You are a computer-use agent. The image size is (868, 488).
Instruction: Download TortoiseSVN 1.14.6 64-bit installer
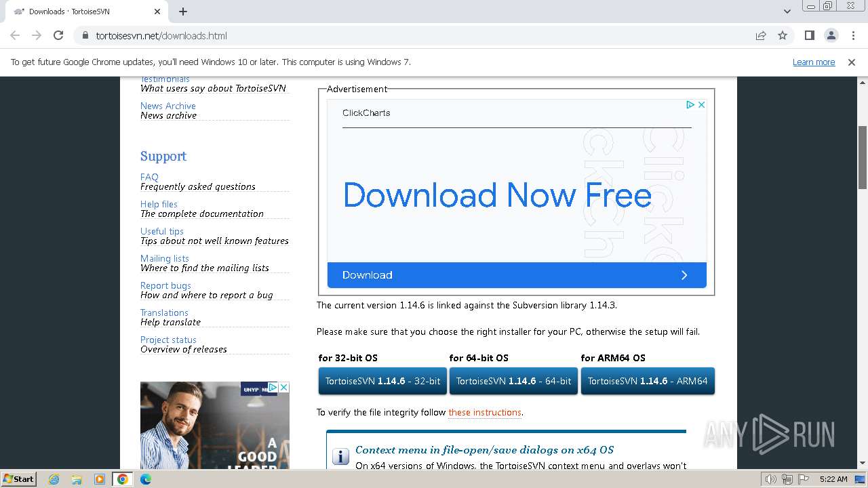pyautogui.click(x=513, y=381)
